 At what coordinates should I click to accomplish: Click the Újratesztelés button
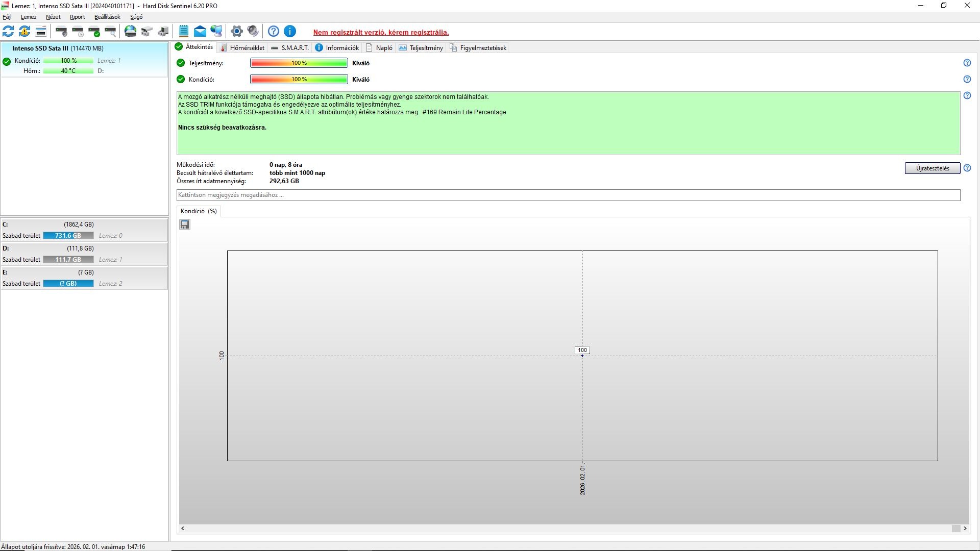[x=932, y=168]
